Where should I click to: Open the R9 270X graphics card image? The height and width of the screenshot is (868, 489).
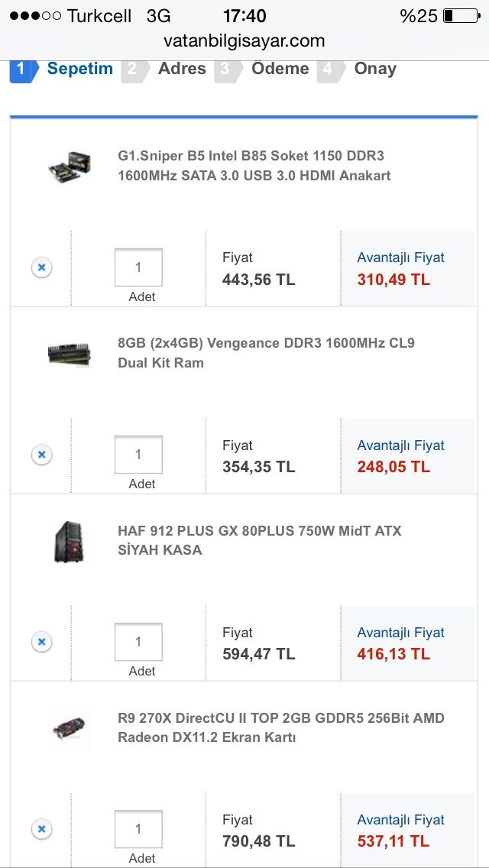pos(70,728)
